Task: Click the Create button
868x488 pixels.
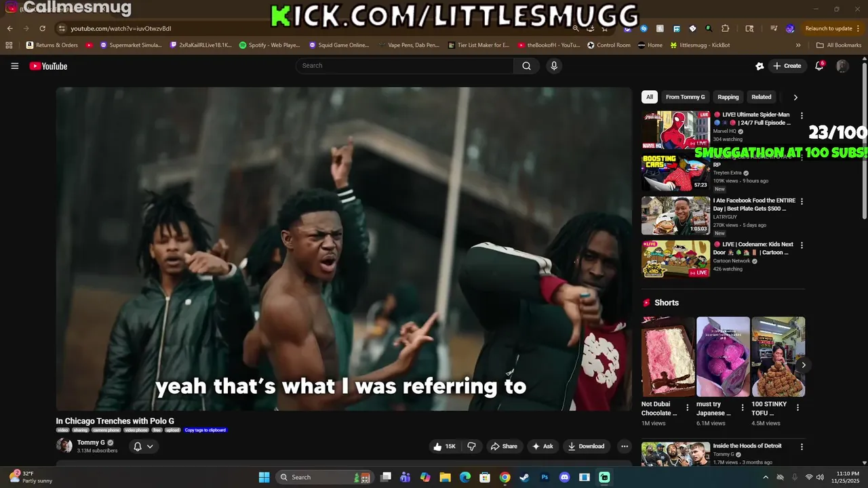Action: 787,66
